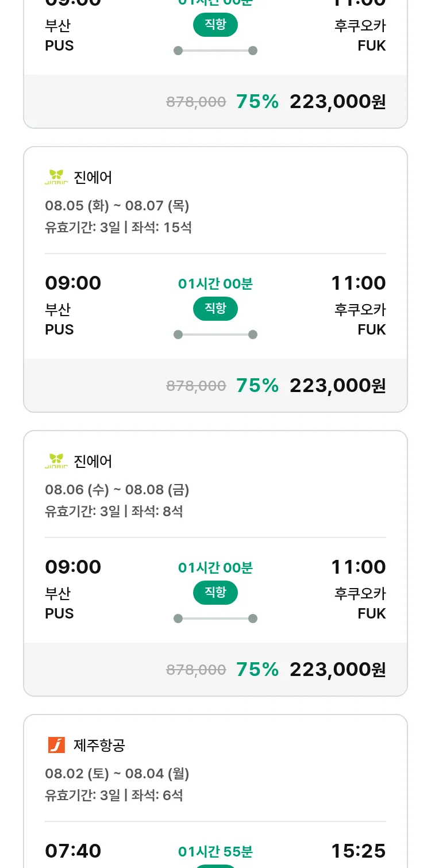Click the 75% discount on the 08.05 flight

pyautogui.click(x=257, y=385)
